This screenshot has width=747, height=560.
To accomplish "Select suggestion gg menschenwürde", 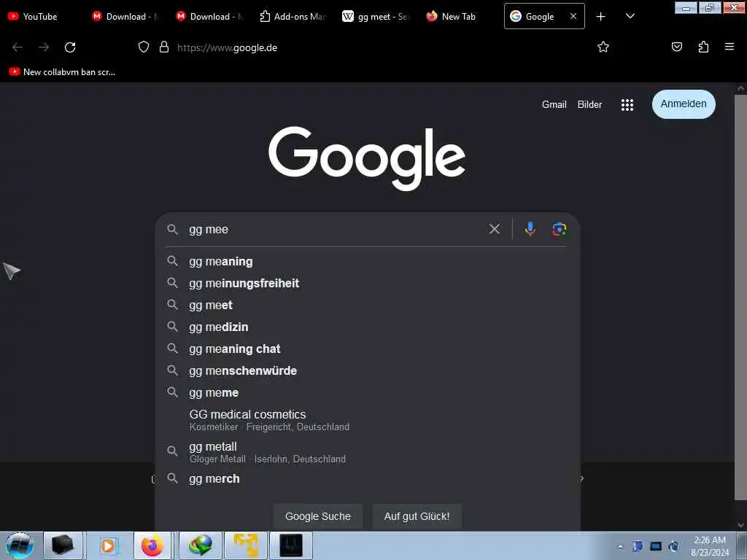I will point(367,370).
